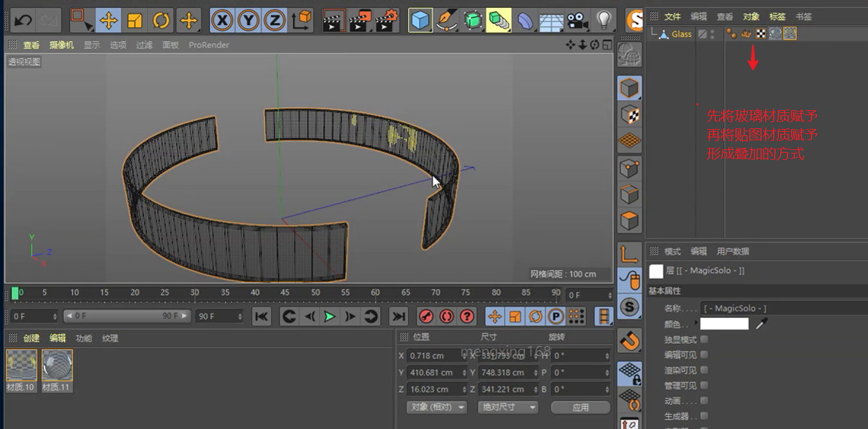Click the Undo arrow icon

tap(23, 20)
